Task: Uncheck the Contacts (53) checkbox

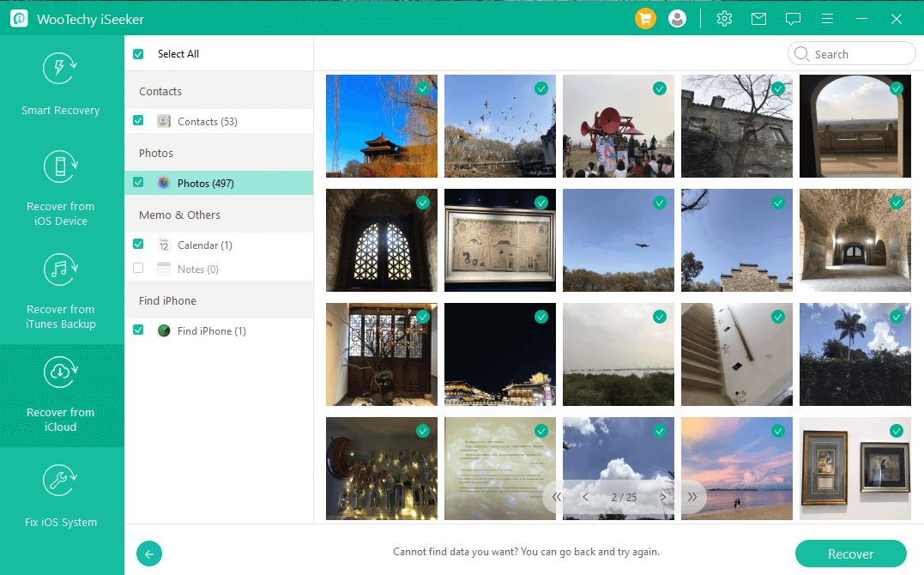Action: (138, 121)
